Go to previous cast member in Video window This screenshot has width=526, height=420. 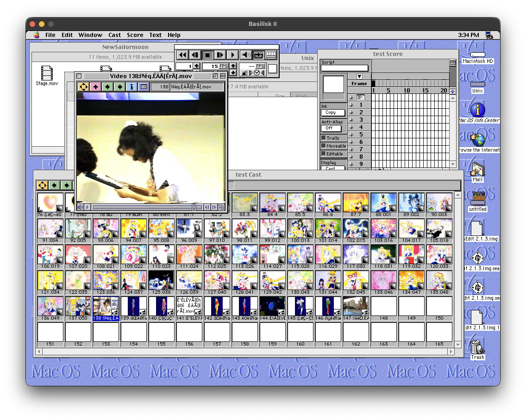pos(107,86)
